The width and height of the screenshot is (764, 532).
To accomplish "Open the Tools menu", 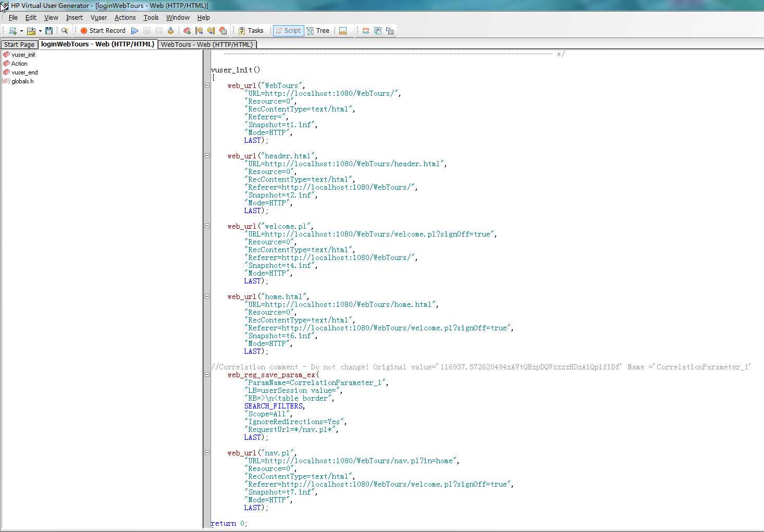I will [x=151, y=18].
